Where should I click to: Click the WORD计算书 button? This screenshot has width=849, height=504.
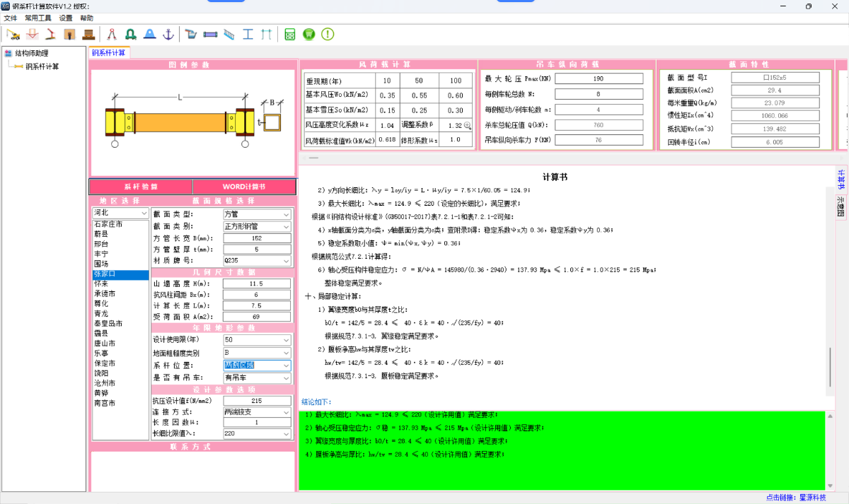(x=244, y=187)
